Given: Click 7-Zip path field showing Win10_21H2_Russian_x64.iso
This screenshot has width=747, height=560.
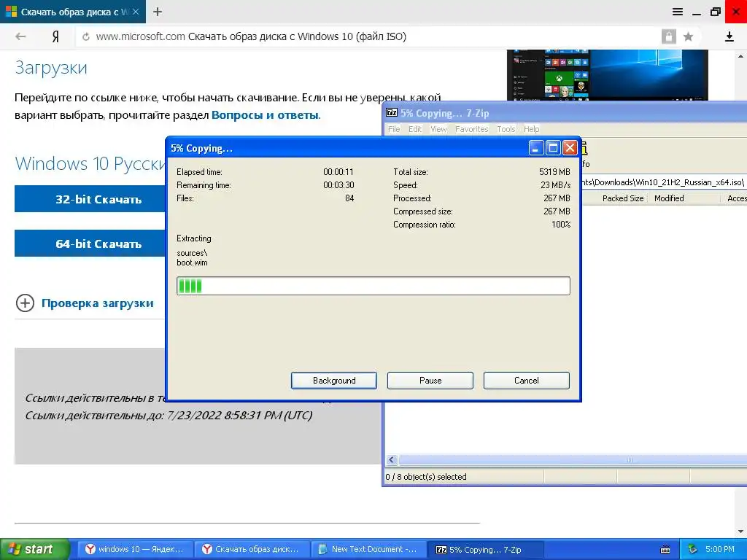Looking at the screenshot, I should [664, 182].
